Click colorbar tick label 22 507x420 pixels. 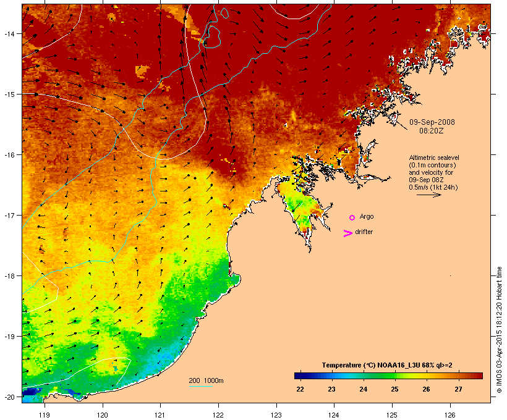pos(300,389)
